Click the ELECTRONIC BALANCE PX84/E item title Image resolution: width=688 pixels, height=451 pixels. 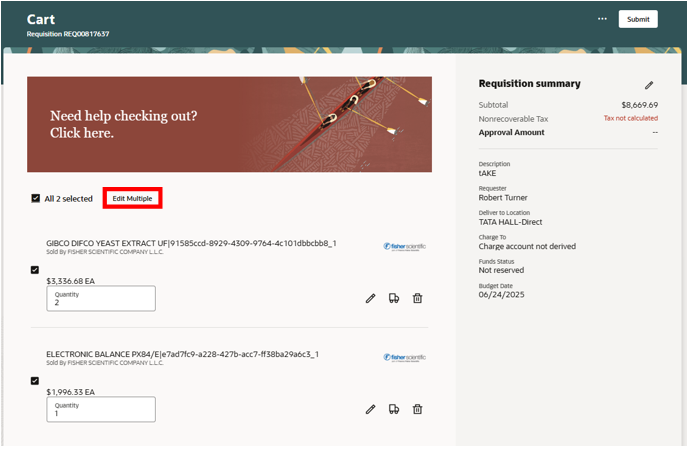point(183,354)
